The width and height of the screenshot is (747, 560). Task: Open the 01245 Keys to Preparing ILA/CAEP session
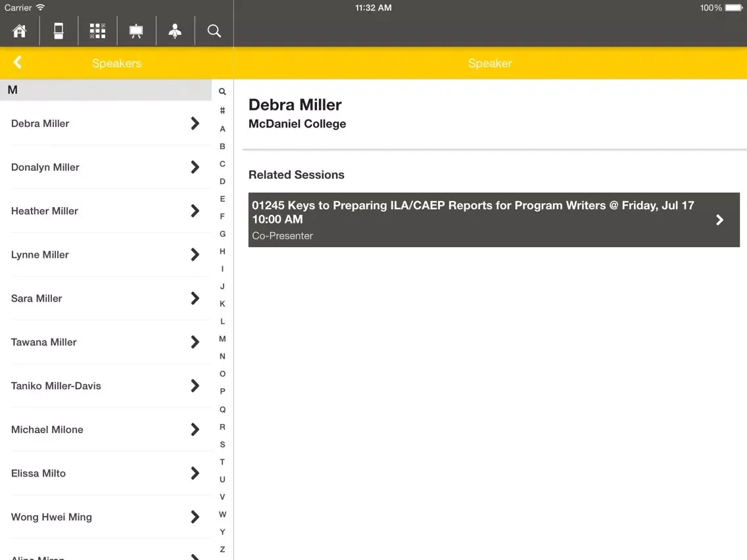[x=494, y=220]
